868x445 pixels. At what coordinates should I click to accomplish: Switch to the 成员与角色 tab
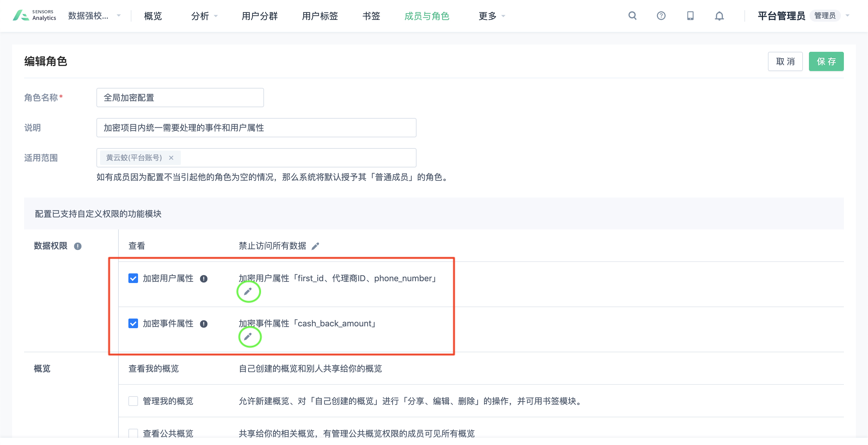click(x=426, y=16)
